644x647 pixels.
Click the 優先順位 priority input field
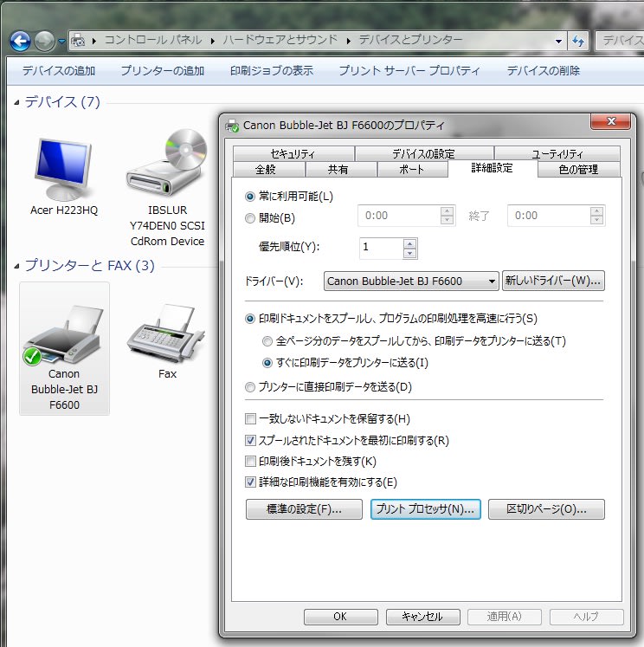pos(381,249)
